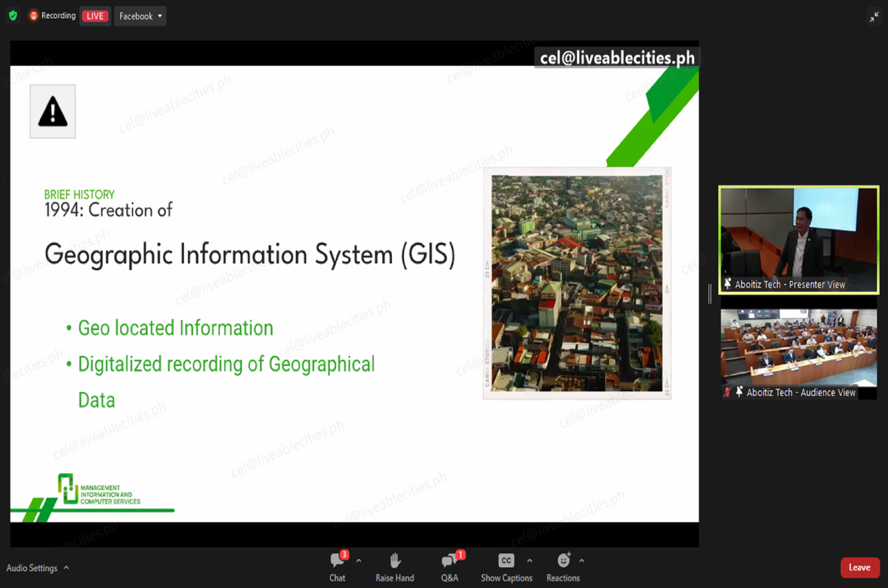Unpin the Presenter View pin icon
Screen dimensions: 888x588
(728, 284)
